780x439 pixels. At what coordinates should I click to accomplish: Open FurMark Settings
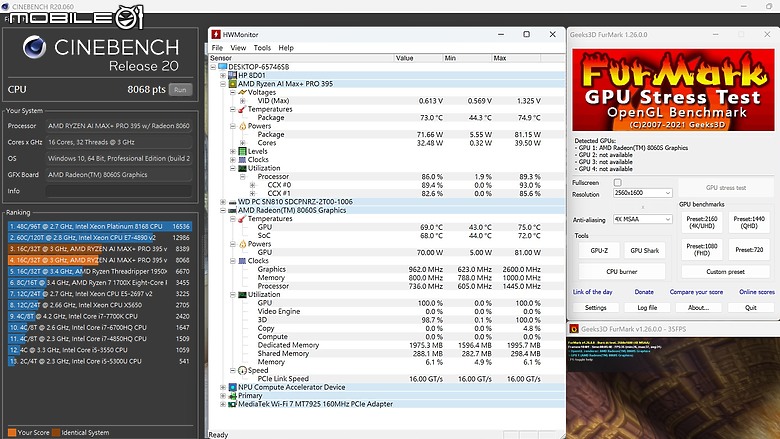pos(595,308)
